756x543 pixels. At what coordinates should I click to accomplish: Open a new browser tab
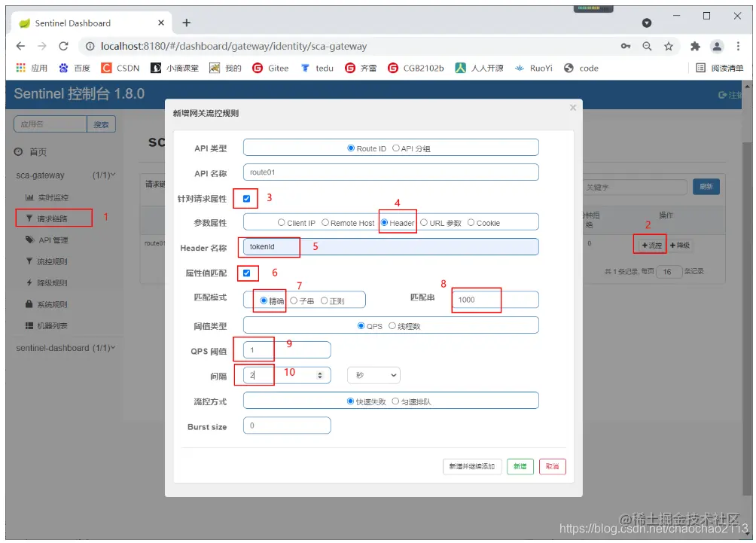pyautogui.click(x=187, y=23)
